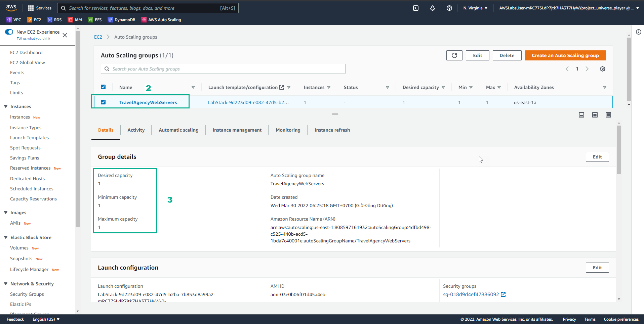Viewport: 644px width, 324px height.
Task: Open the N. Virginia region dropdown
Action: pos(475,8)
